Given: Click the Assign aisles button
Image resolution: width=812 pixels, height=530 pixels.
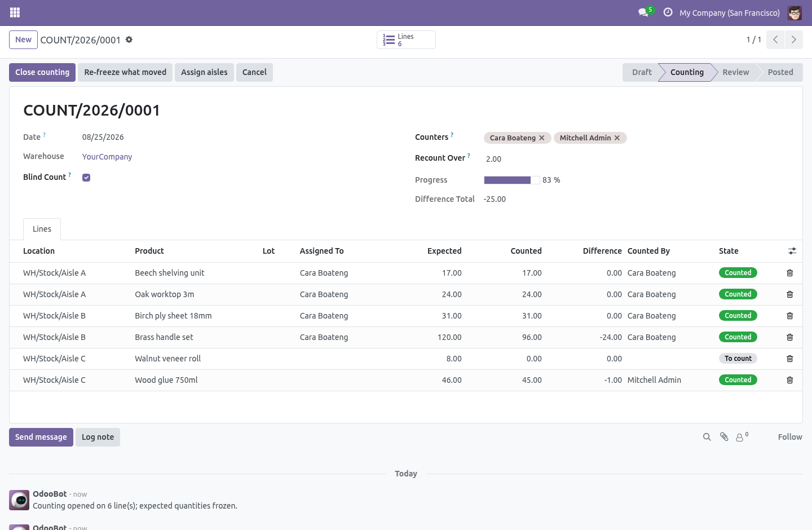Looking at the screenshot, I should [204, 72].
